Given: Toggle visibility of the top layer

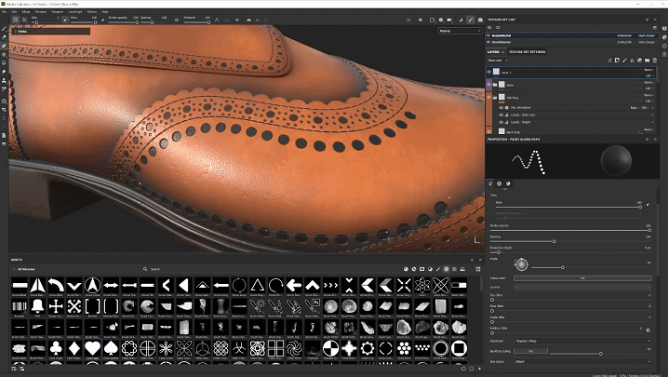Looking at the screenshot, I should click(x=489, y=72).
